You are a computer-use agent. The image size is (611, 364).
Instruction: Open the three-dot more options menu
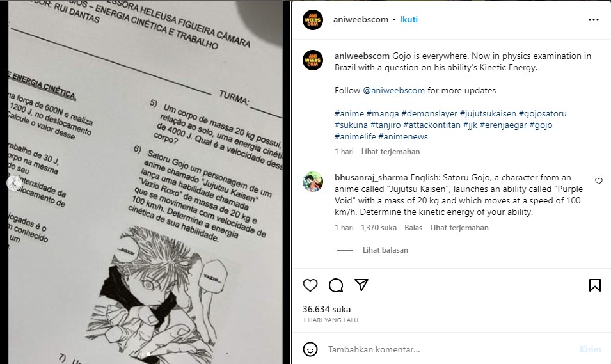(x=594, y=19)
